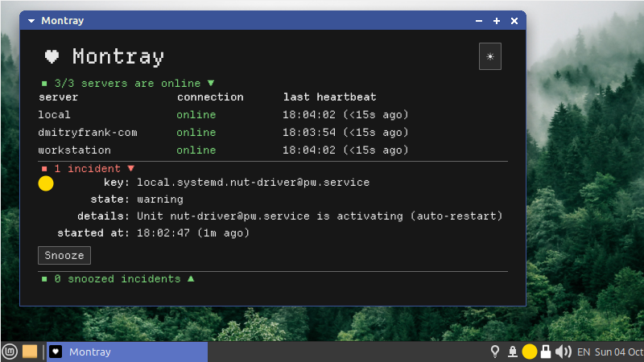Viewport: 644px width, 362px height.
Task: Click the Snooze button
Action: (64, 255)
